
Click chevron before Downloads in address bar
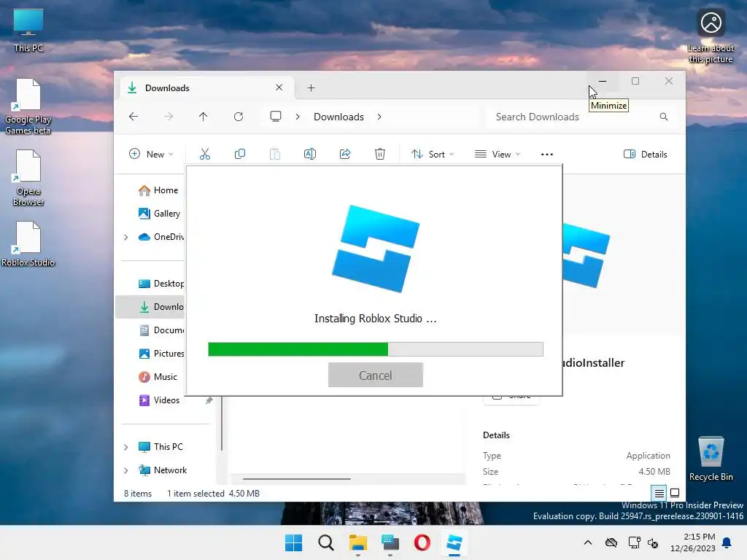point(298,117)
